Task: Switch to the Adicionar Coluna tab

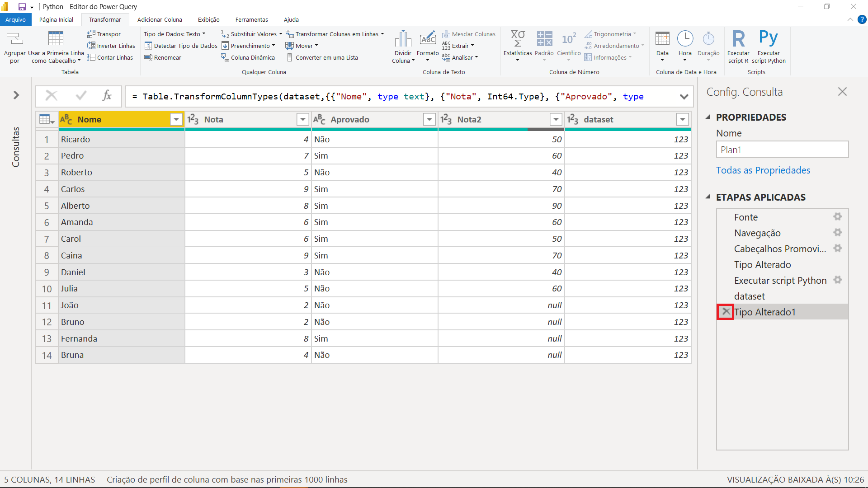Action: 160,19
